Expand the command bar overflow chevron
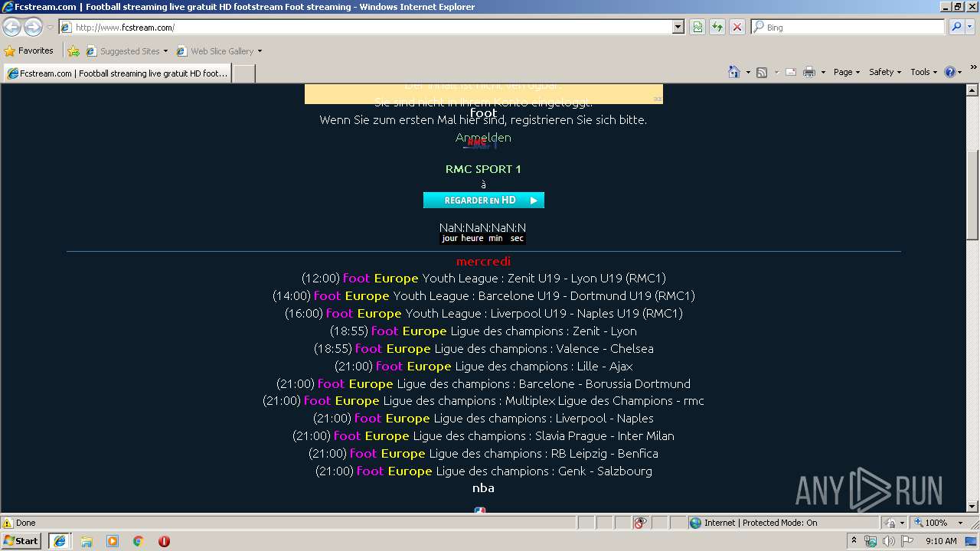Screen dimensions: 980x551 click(x=974, y=68)
